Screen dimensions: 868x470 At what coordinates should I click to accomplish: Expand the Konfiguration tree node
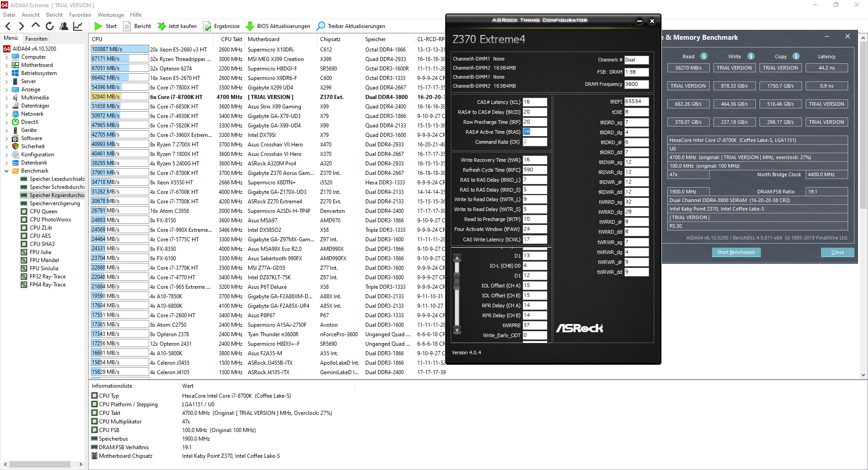coord(6,155)
